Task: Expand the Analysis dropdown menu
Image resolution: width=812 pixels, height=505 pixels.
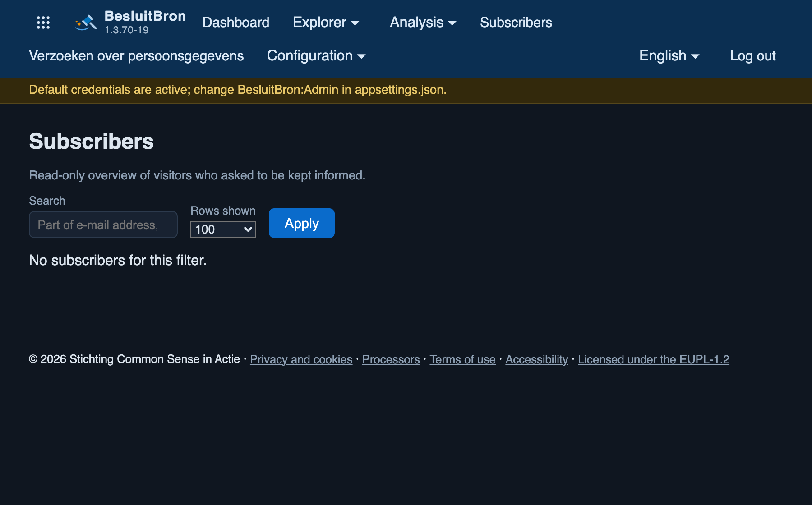Action: pyautogui.click(x=423, y=23)
